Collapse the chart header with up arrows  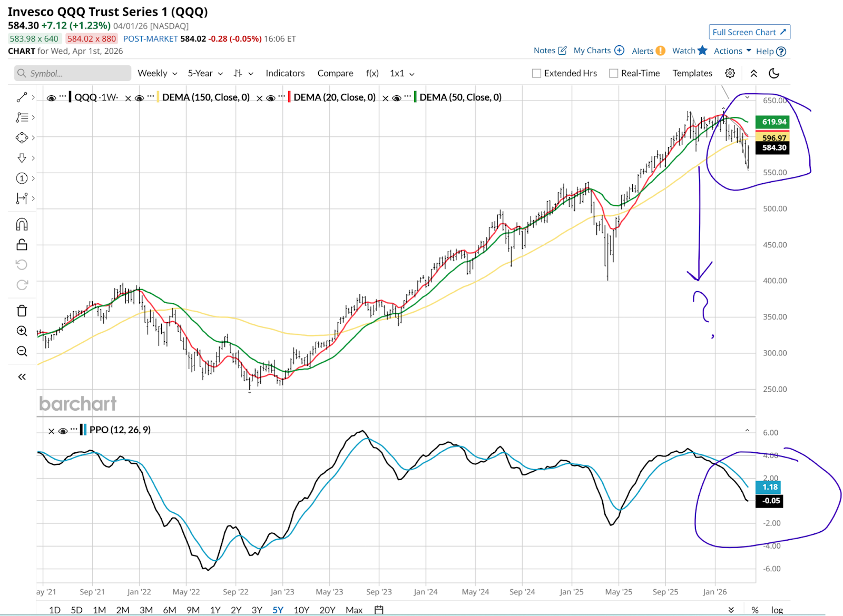coord(753,73)
